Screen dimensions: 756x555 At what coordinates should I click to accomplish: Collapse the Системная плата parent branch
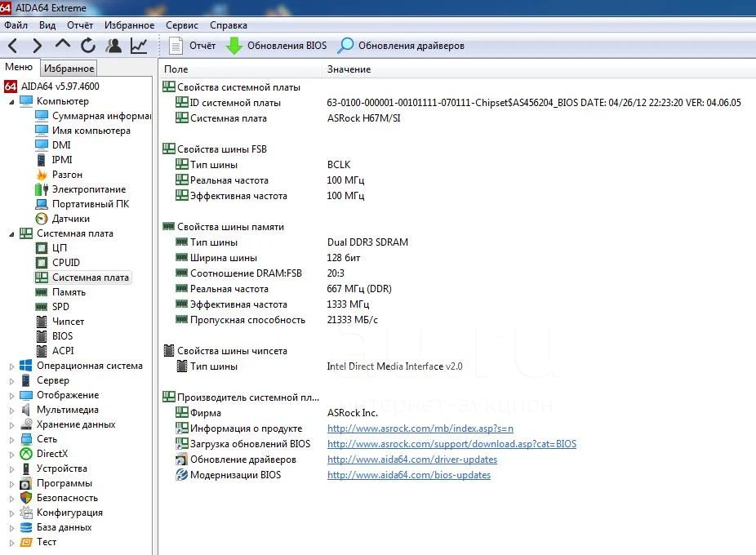(x=11, y=234)
